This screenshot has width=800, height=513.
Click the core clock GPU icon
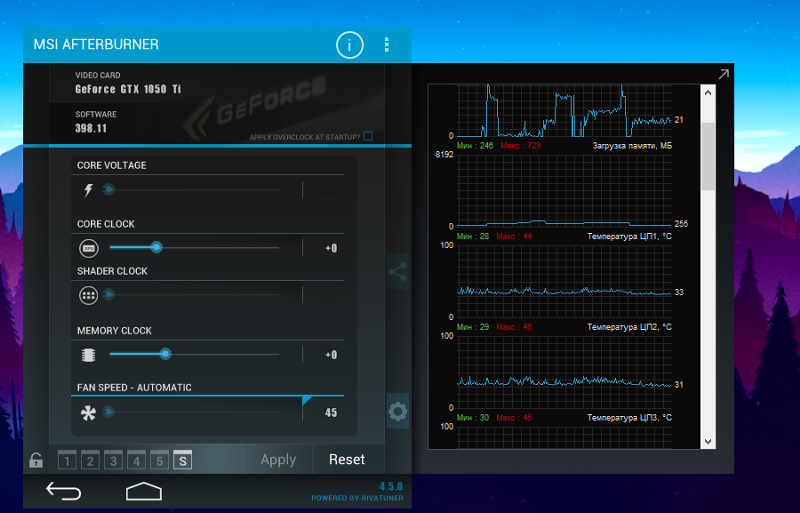[x=89, y=248]
